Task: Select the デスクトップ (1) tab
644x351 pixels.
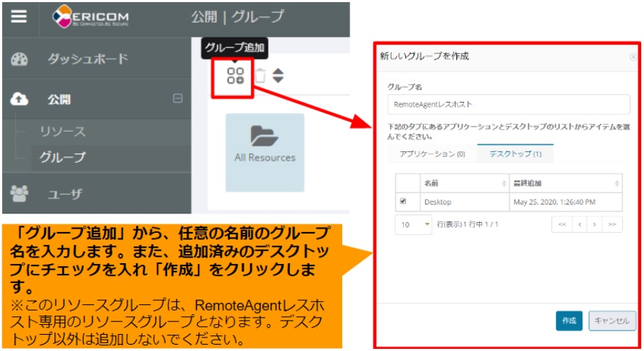Action: click(x=514, y=154)
